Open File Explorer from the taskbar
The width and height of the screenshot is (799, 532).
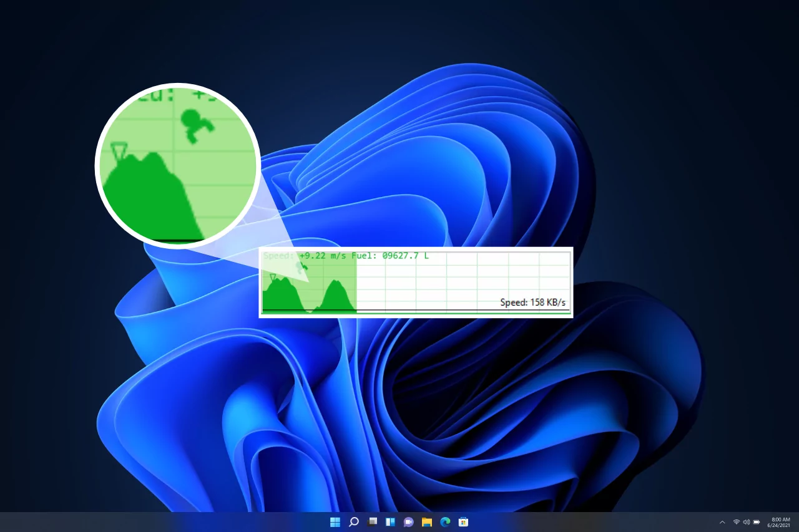(427, 521)
